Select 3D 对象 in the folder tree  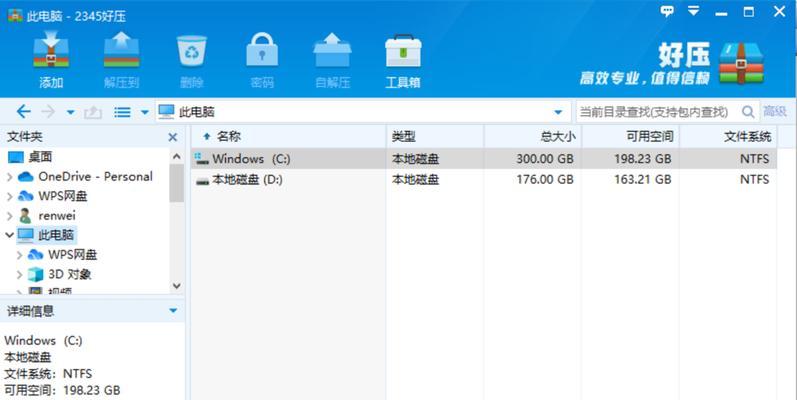click(x=70, y=274)
